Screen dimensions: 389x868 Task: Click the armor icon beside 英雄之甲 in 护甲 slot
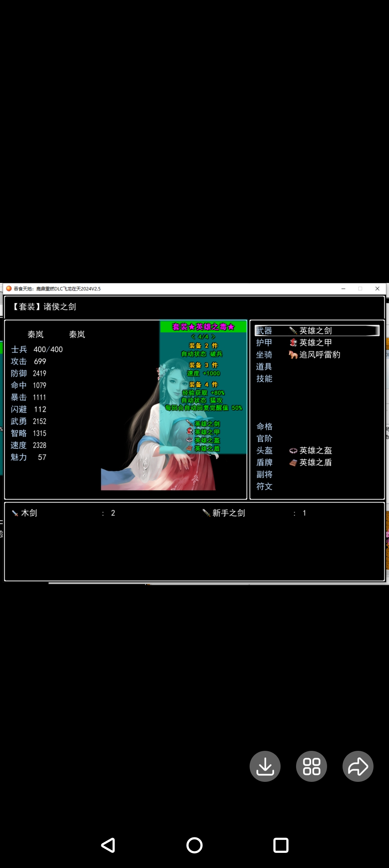(x=293, y=342)
